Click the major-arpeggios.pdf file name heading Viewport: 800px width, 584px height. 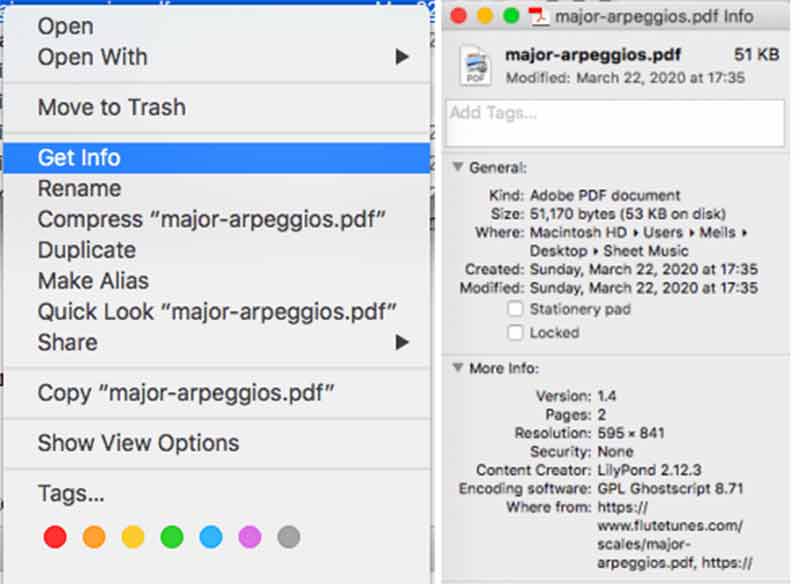[593, 55]
